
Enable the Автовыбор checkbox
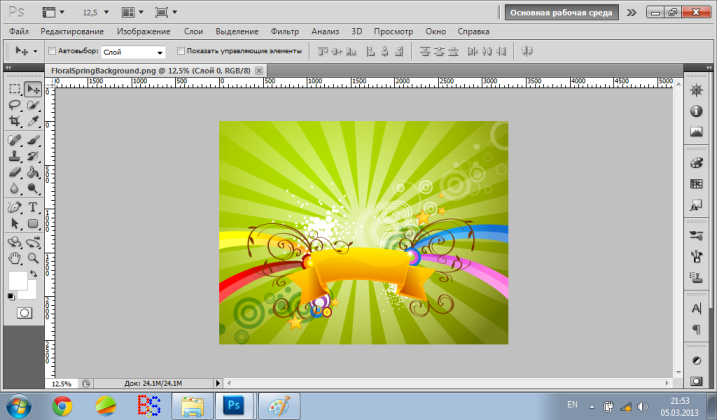pyautogui.click(x=52, y=50)
